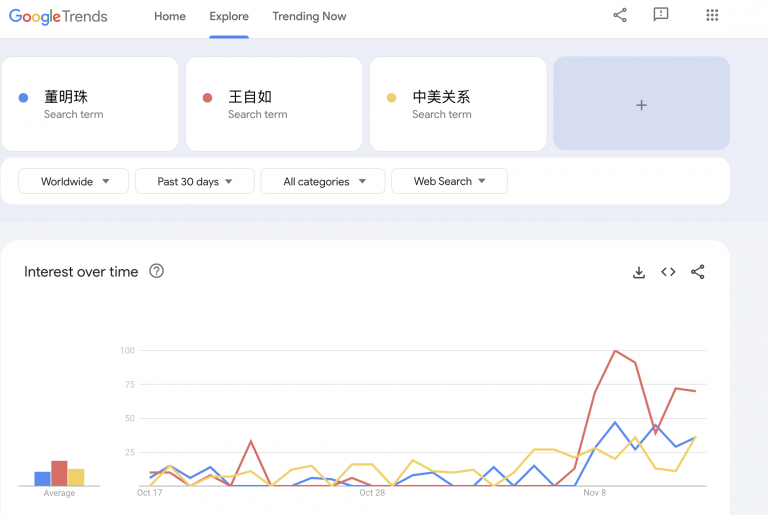Viewport: 768px width, 515px height.
Task: Click the plus icon to add comparison
Action: pyautogui.click(x=641, y=105)
